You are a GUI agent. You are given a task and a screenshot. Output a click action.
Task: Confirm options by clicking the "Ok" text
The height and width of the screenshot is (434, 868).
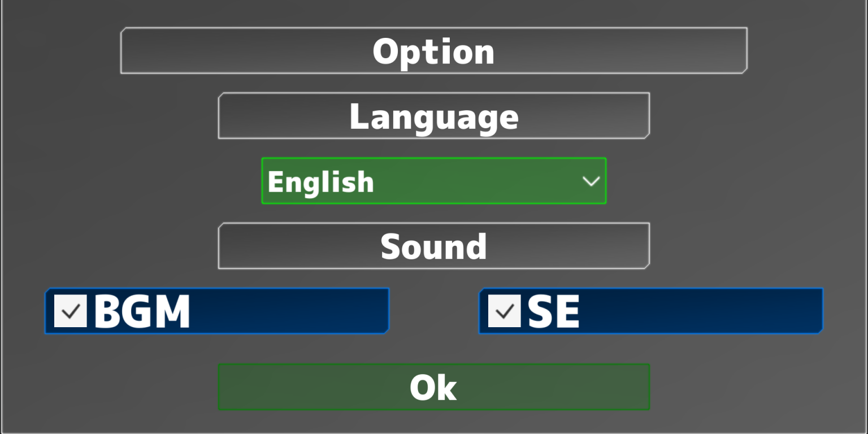point(433,388)
